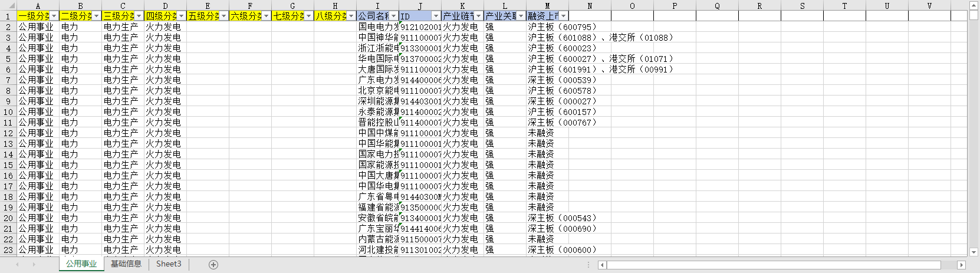
Task: Open the 一级分类 filter dropdown
Action: point(54,16)
